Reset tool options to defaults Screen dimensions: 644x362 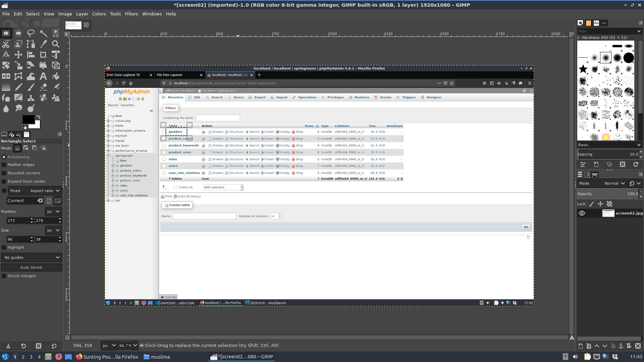pos(54,346)
